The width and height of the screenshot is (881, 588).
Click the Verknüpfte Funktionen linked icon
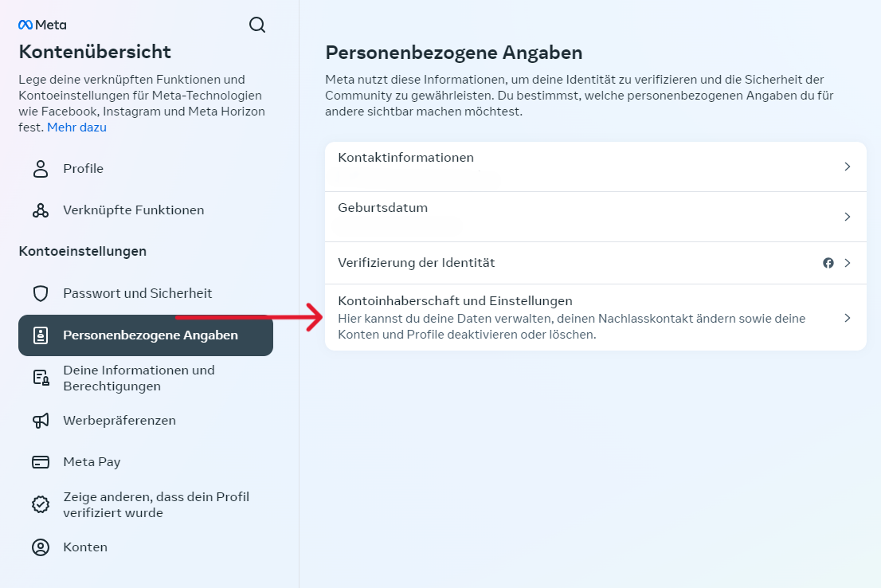point(41,210)
